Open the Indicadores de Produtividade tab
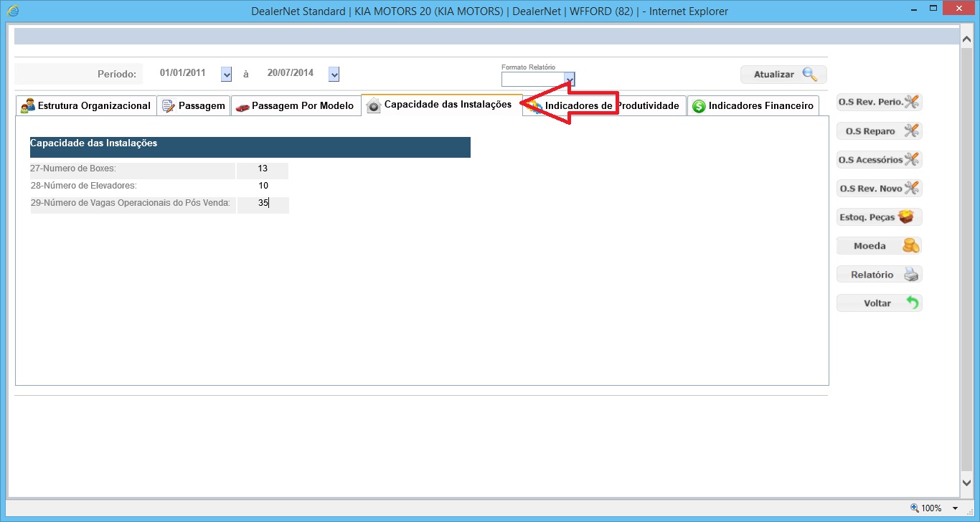This screenshot has width=980, height=522. (604, 105)
